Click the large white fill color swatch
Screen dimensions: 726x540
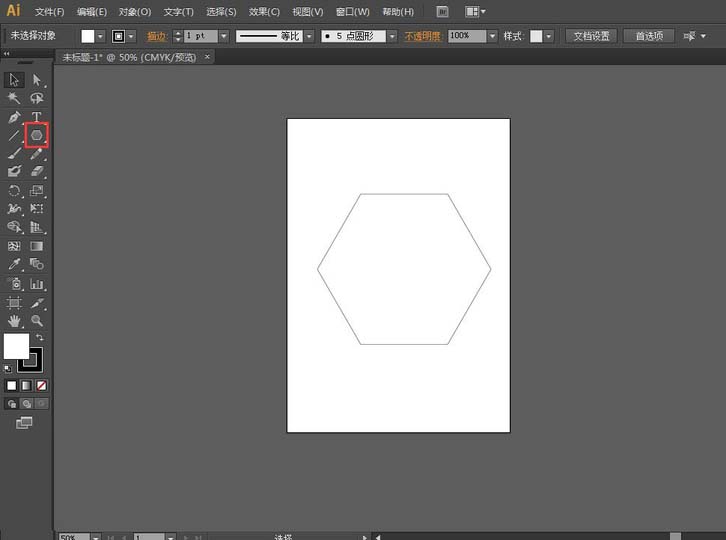(16, 346)
